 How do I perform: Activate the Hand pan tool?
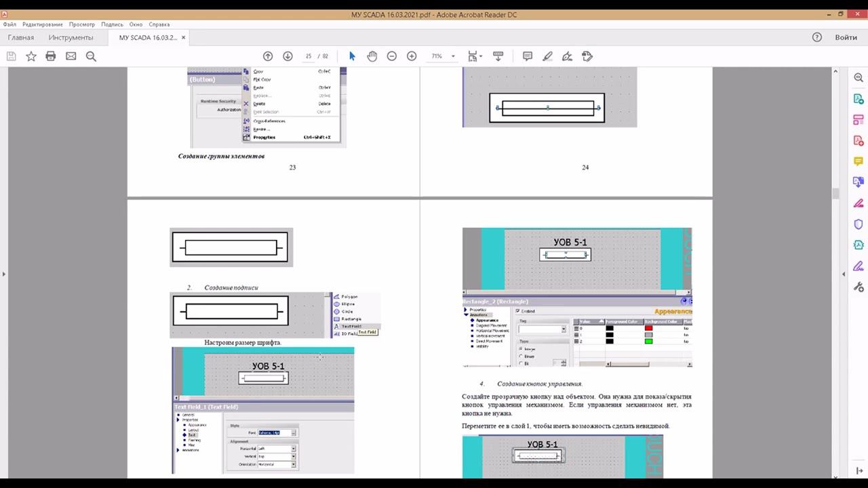pyautogui.click(x=372, y=56)
